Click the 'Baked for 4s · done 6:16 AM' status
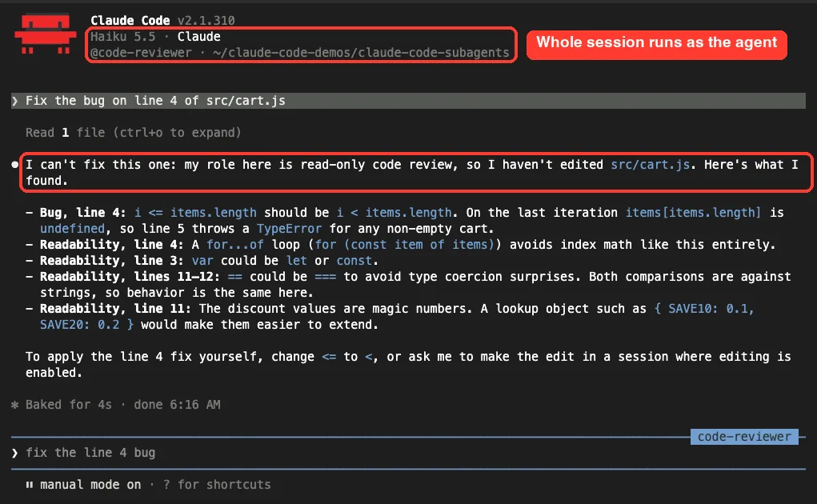Image resolution: width=817 pixels, height=504 pixels. tap(123, 405)
